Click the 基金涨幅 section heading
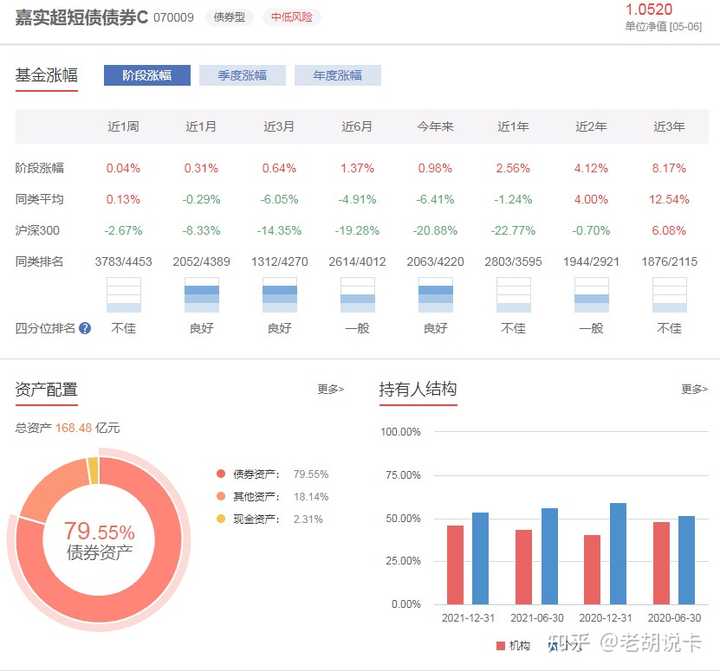 coord(46,75)
